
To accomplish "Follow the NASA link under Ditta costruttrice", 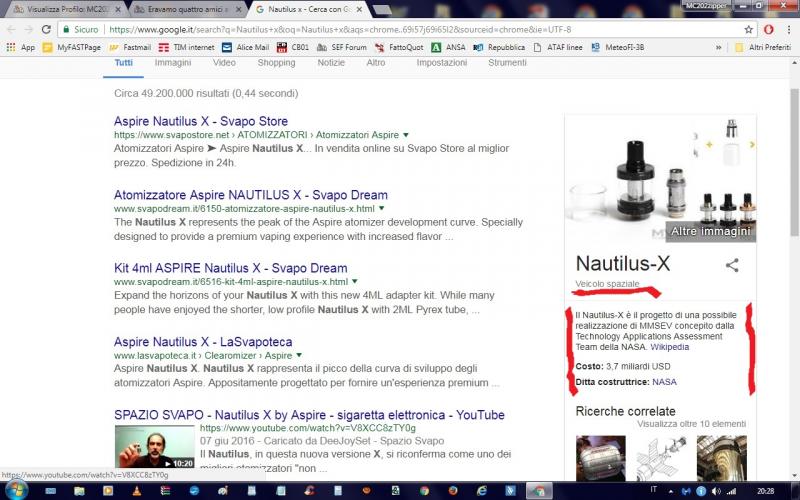I will [664, 382].
